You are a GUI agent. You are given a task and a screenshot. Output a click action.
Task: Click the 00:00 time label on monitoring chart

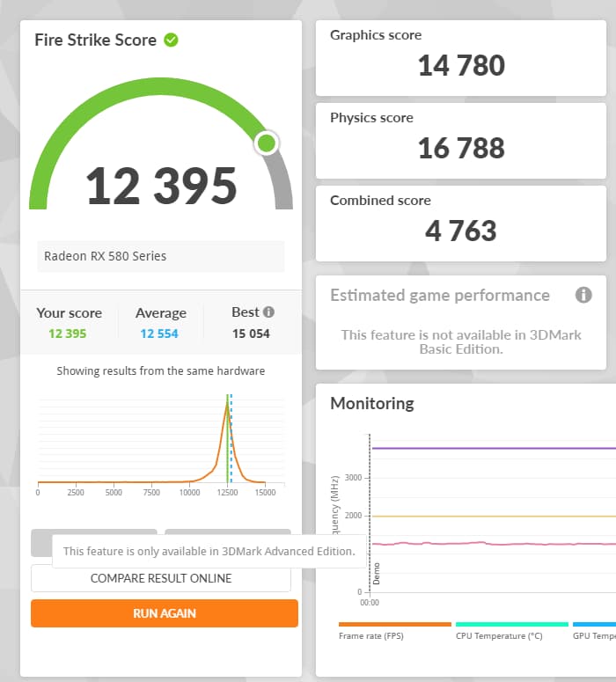coord(370,603)
